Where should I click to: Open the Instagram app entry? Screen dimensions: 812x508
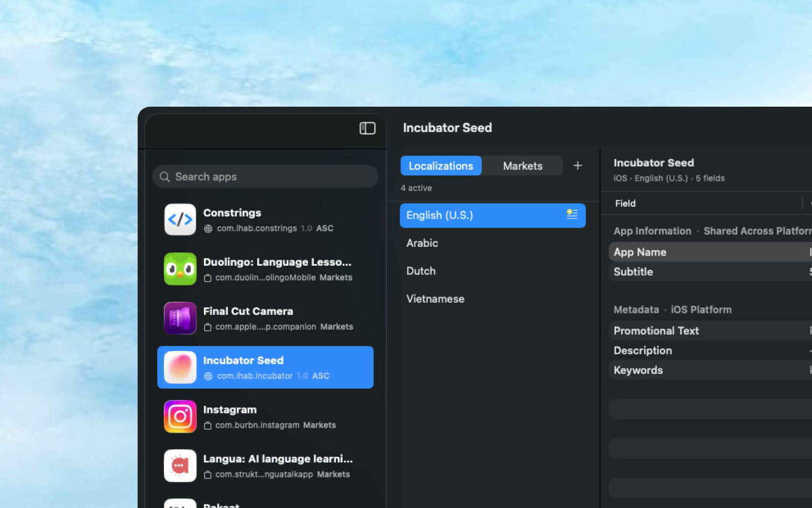pos(265,417)
